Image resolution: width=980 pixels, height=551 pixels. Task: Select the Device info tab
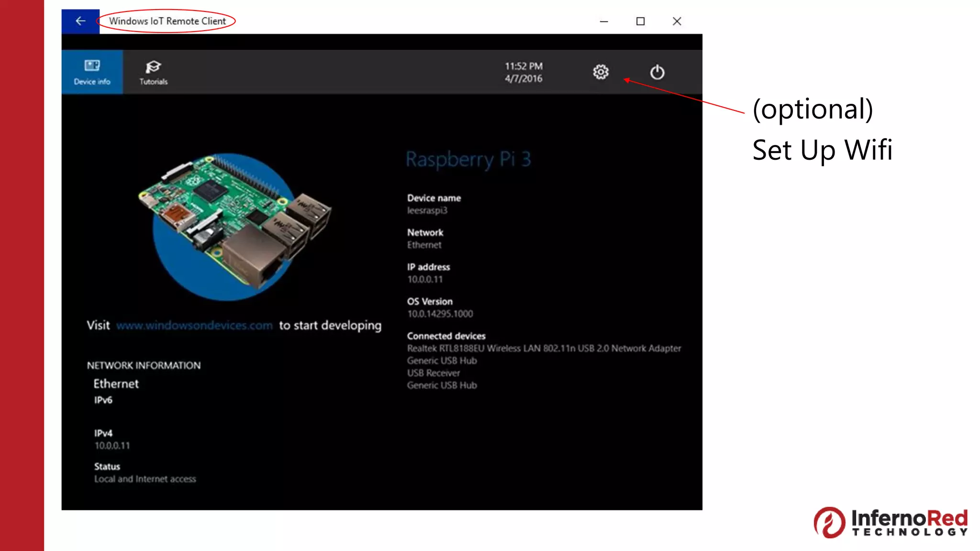[x=92, y=72]
